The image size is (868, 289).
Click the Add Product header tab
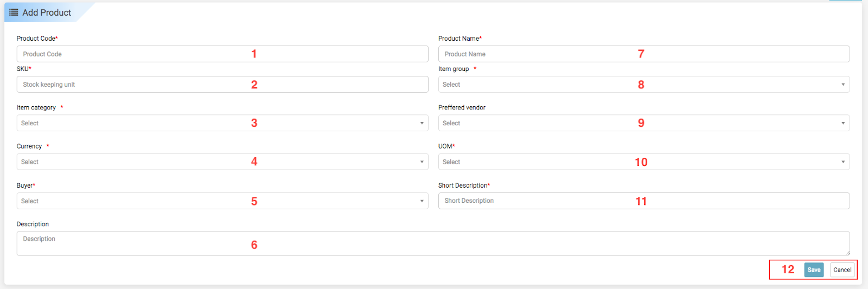(47, 12)
